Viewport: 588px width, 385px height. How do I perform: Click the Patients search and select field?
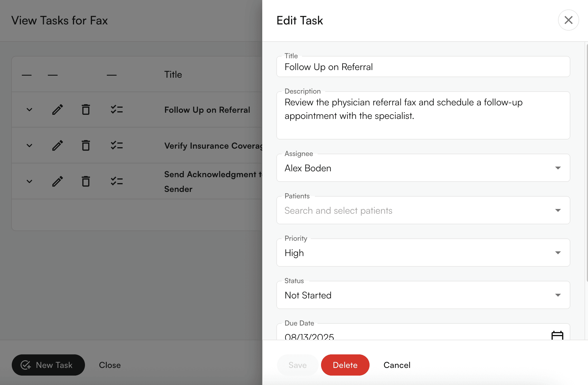(417, 210)
